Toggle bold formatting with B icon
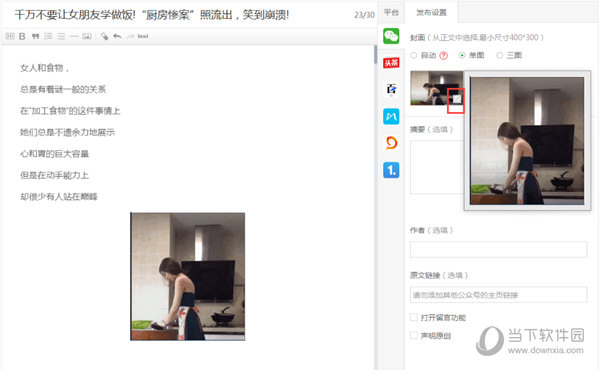The width and height of the screenshot is (600, 370). tap(22, 36)
